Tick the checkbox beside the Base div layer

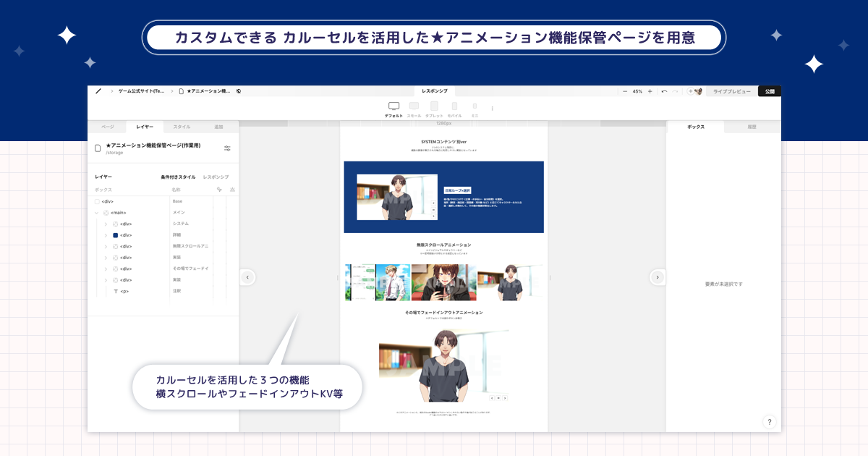(x=98, y=201)
